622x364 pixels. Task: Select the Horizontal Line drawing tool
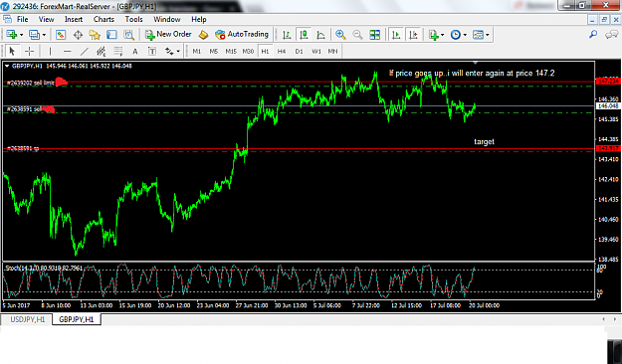point(67,51)
